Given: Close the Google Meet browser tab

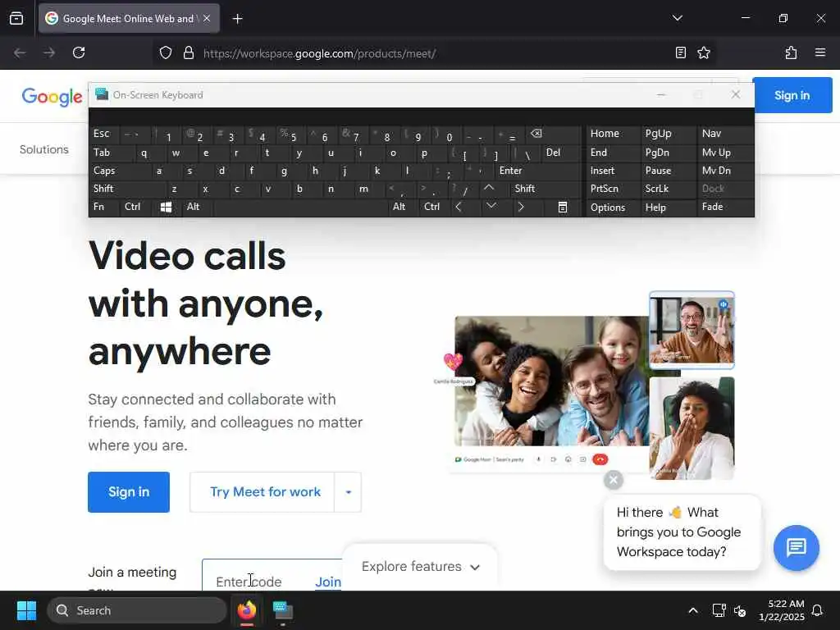Looking at the screenshot, I should click(x=207, y=18).
